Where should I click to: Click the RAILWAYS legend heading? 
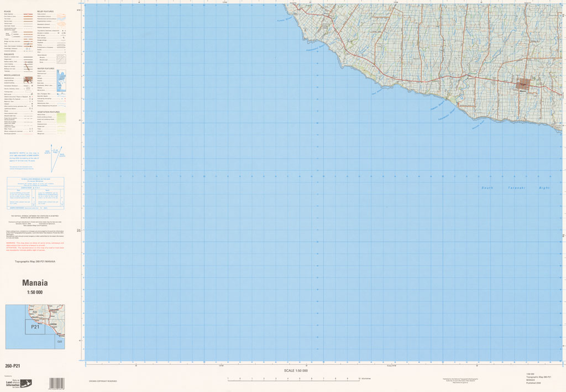click(9, 54)
